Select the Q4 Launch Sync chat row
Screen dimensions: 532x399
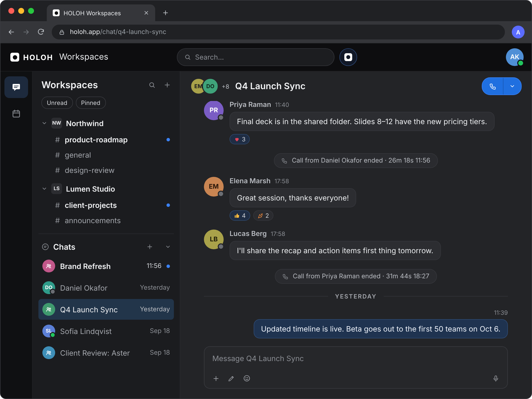pos(106,309)
